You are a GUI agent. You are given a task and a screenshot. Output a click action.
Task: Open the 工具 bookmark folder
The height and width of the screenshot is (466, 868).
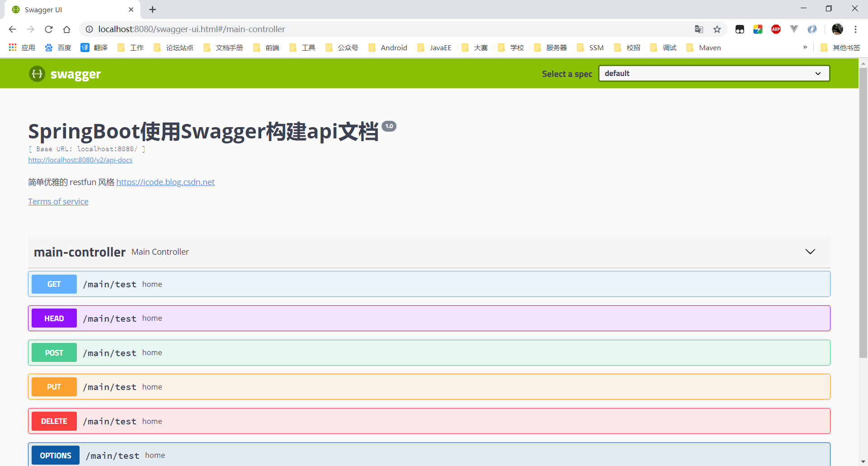pyautogui.click(x=302, y=48)
